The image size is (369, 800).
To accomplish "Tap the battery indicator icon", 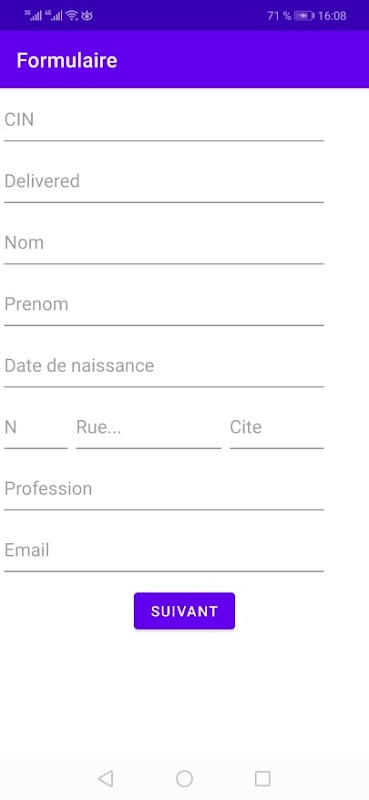I will [304, 16].
